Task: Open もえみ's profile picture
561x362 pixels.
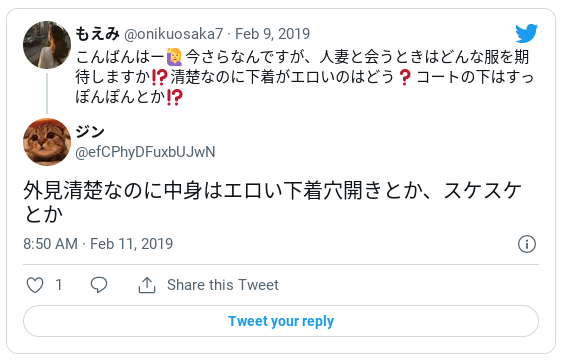Action: point(47,45)
